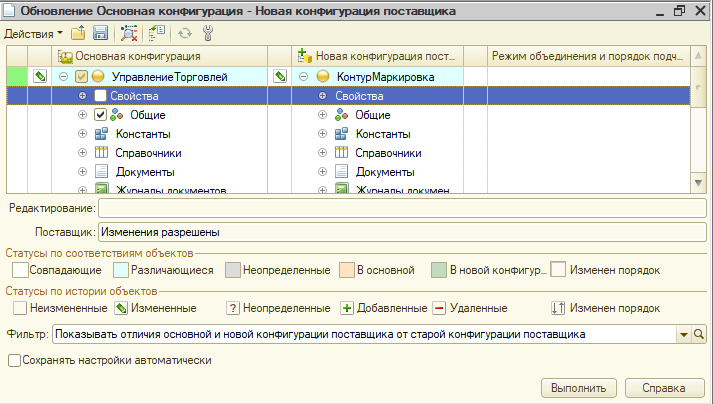Click the Удаленные red minus legend icon
Viewport: 713px width, 404px height.
[x=439, y=308]
